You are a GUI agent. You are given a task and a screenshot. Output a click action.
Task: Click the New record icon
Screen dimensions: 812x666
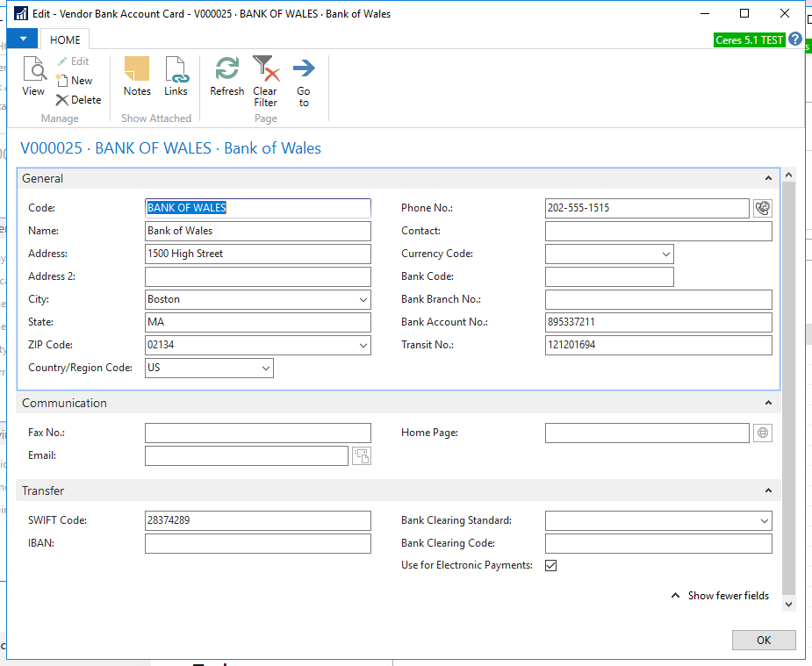coord(74,81)
